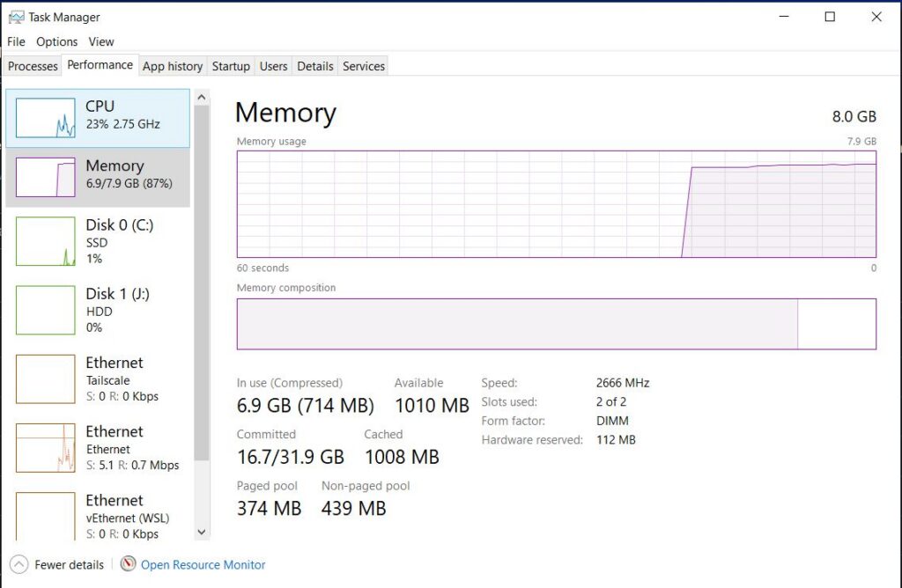
Task: Select the CPU usage graph thumbnail
Action: pyautogui.click(x=46, y=118)
